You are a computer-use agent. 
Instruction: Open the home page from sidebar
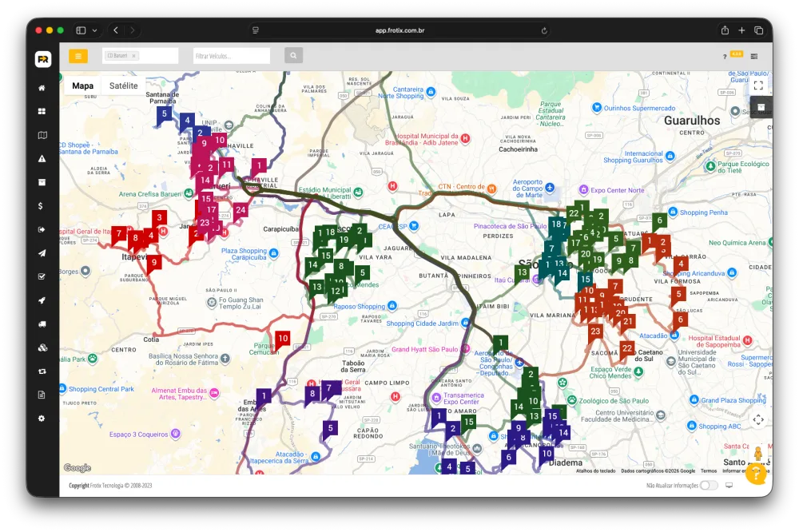coord(42,88)
